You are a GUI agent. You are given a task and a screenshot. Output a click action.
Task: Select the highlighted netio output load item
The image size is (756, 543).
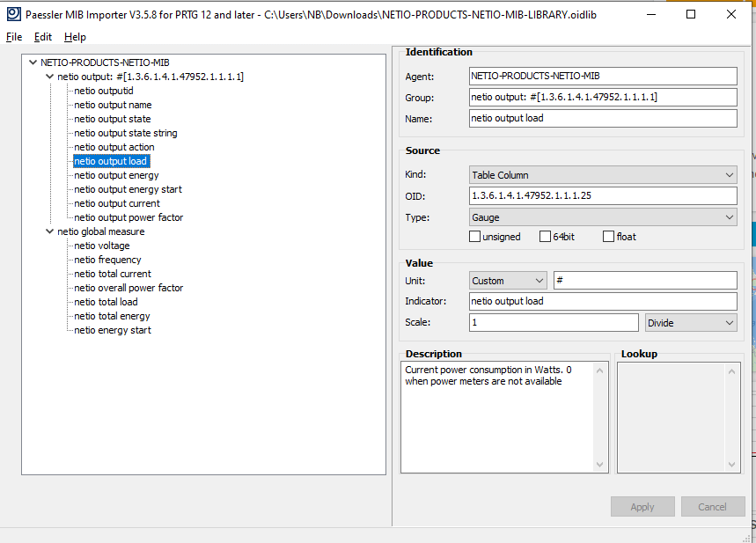112,161
